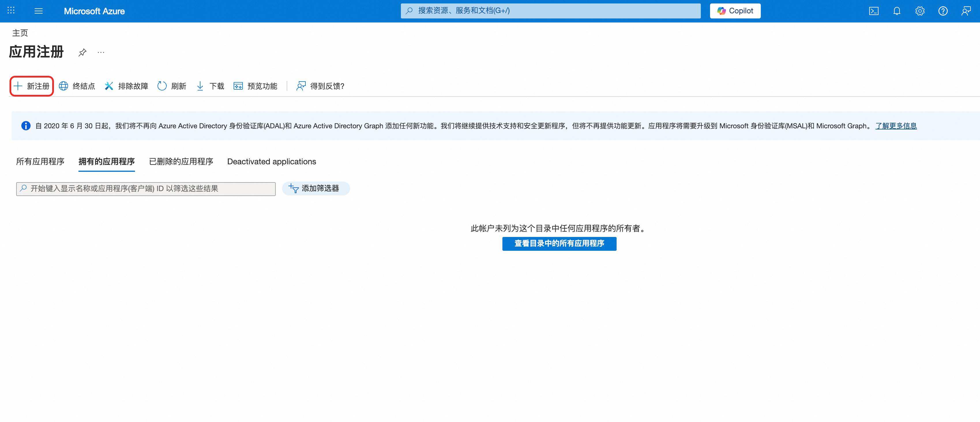Click 排除故障 troubleshoot tool

(x=126, y=86)
